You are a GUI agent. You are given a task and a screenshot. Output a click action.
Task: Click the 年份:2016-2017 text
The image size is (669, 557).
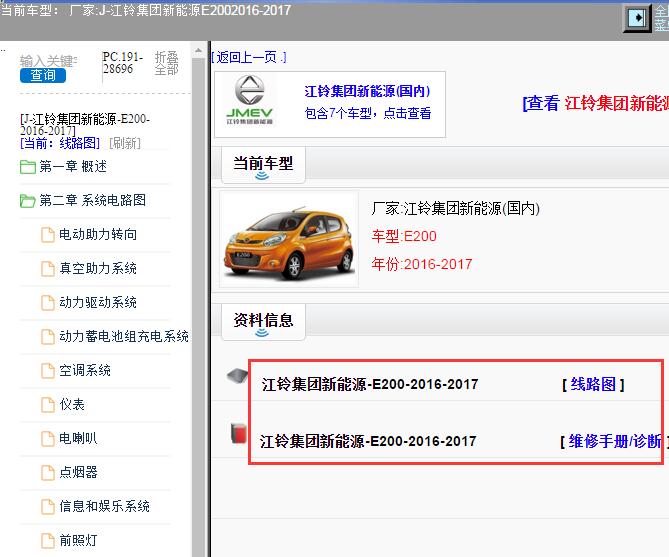click(422, 264)
